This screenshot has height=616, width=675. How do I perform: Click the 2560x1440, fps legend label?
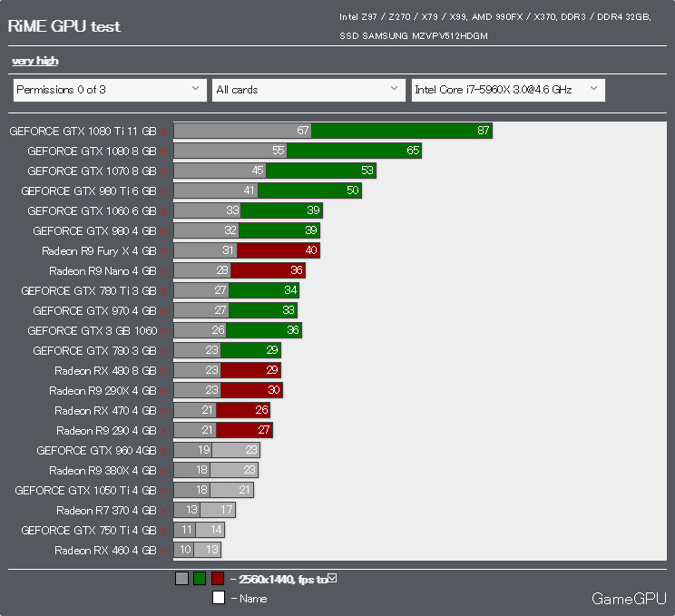point(283,580)
